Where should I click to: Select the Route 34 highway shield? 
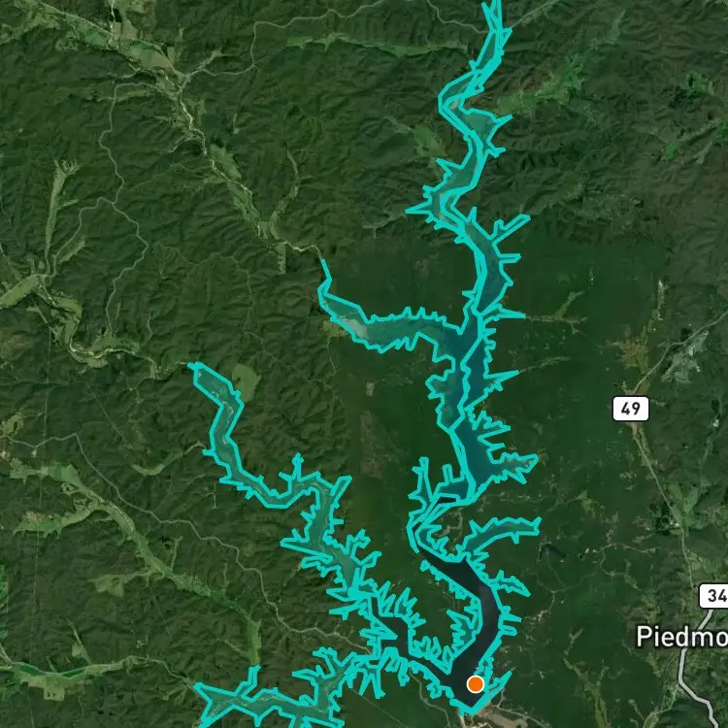[x=713, y=596]
